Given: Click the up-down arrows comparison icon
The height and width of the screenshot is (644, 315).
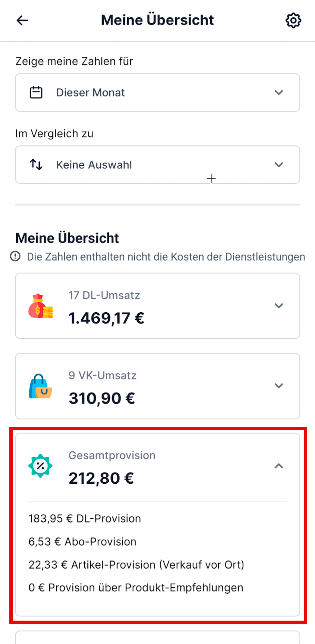Looking at the screenshot, I should pyautogui.click(x=36, y=165).
